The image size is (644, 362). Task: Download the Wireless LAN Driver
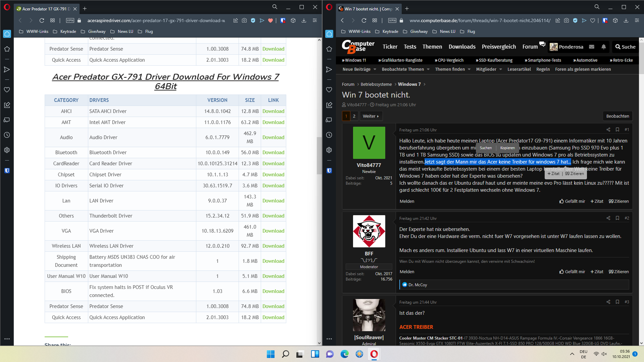(x=273, y=246)
